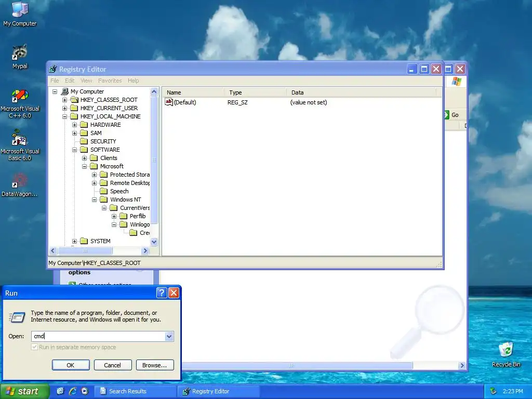
Task: Click Registry Editor taskbar button
Action: coord(218,391)
